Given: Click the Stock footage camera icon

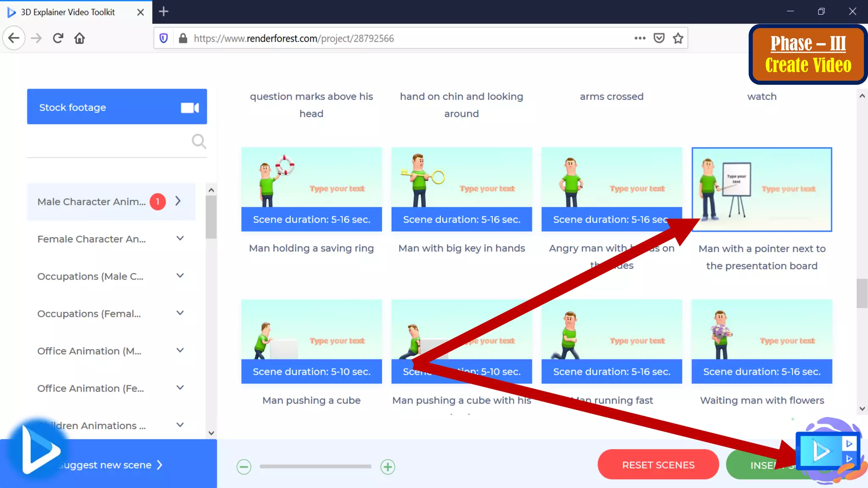Looking at the screenshot, I should tap(189, 108).
